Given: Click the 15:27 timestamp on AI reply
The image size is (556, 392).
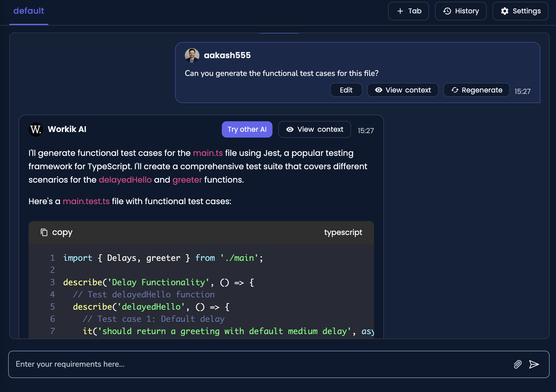Looking at the screenshot, I should (366, 131).
